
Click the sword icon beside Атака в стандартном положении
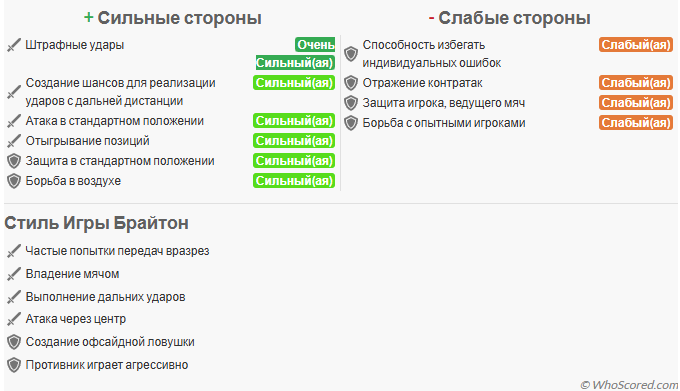14,121
